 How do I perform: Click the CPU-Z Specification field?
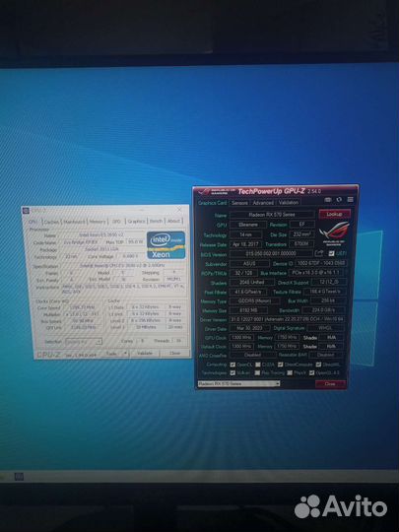point(122,266)
